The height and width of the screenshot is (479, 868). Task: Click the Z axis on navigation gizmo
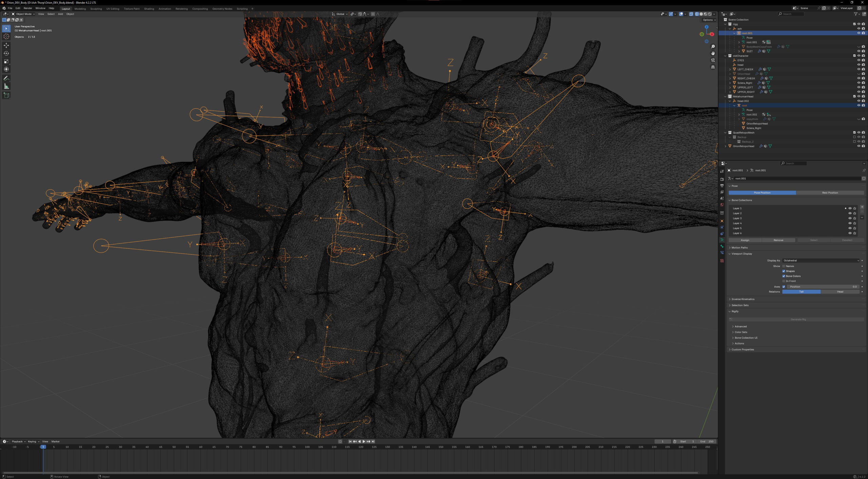point(707,27)
